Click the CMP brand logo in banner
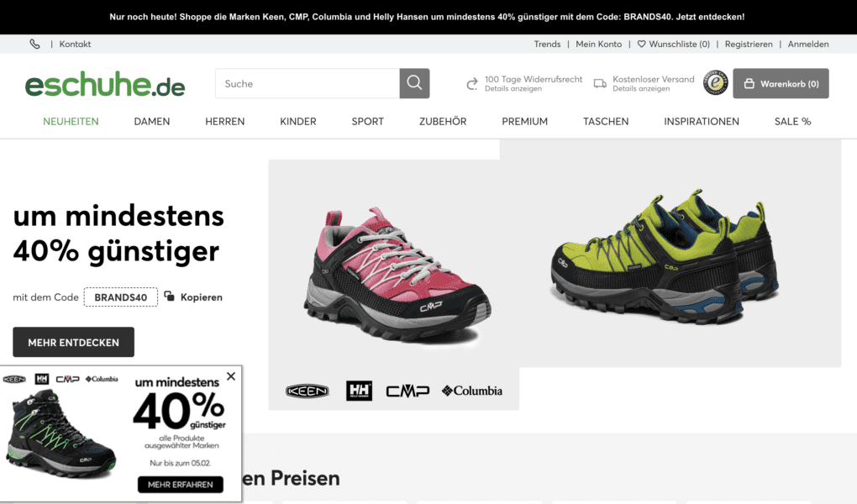 pyautogui.click(x=407, y=391)
